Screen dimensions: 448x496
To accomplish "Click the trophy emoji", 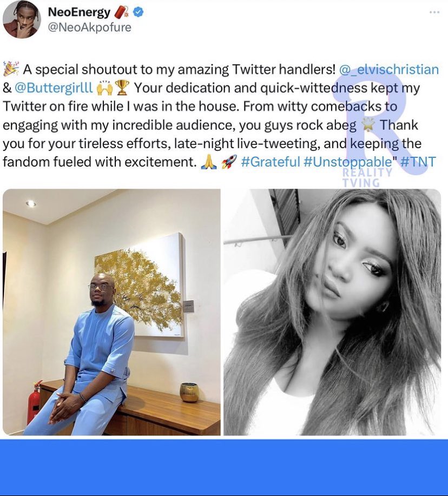I will click(122, 88).
